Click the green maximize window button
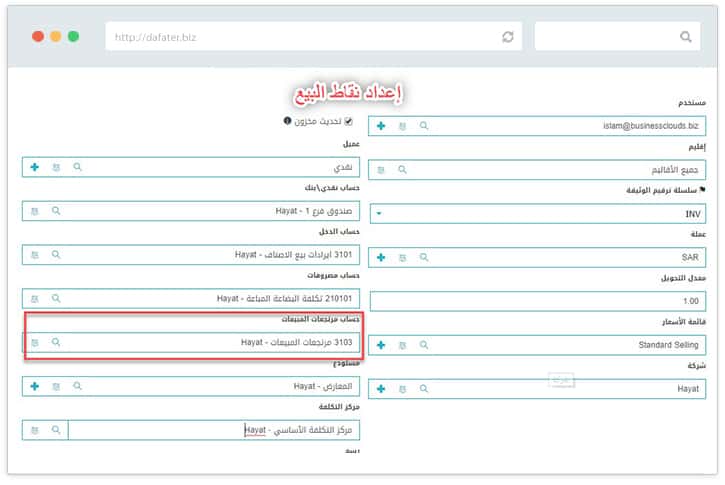The width and height of the screenshot is (725, 485). (74, 36)
